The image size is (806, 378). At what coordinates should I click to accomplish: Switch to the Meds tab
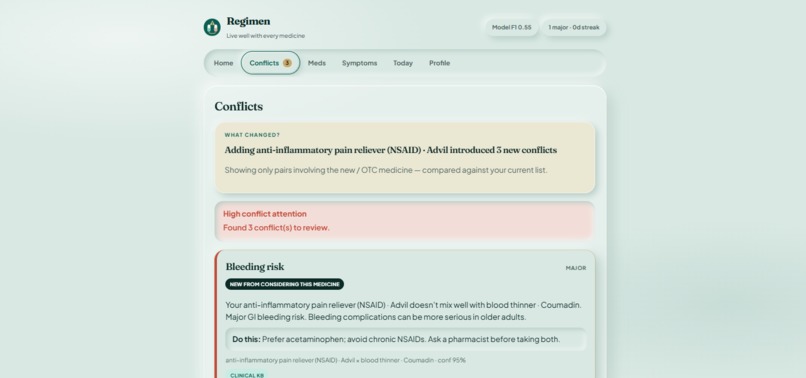[317, 63]
